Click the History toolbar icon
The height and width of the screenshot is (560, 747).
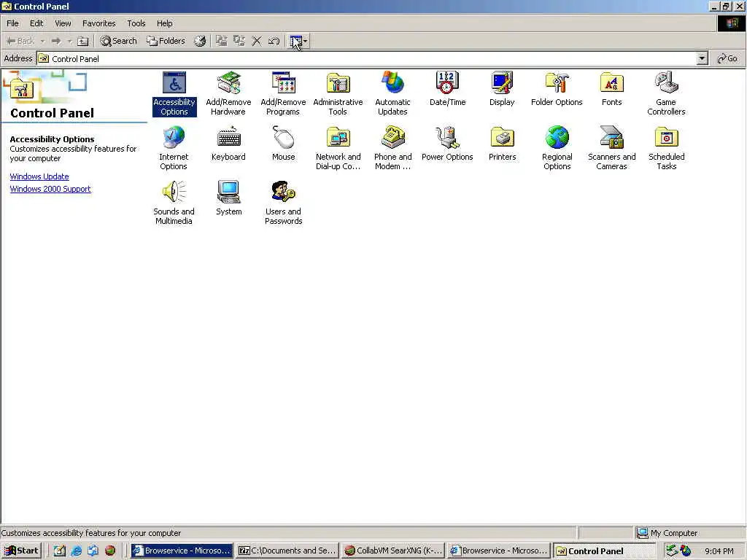[200, 42]
